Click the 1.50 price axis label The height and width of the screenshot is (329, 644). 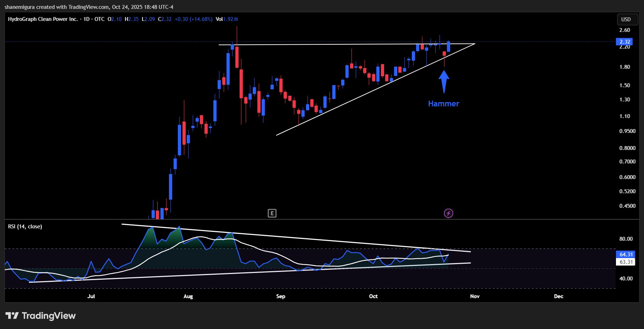[625, 85]
